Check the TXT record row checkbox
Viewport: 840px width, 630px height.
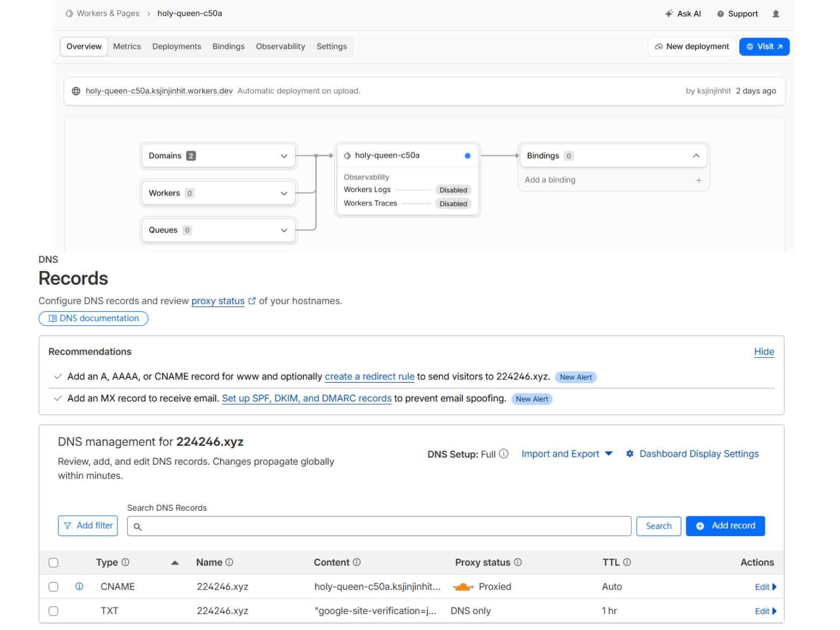click(x=54, y=611)
